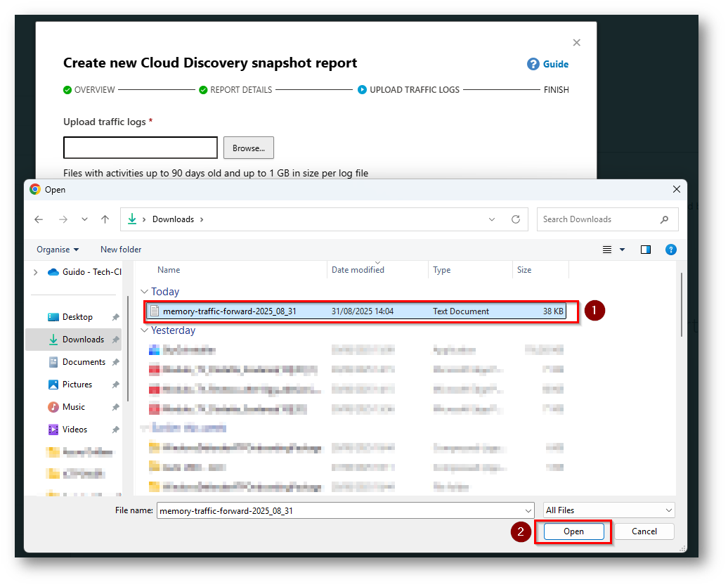Expand the Guido OneDrive tree node

35,272
